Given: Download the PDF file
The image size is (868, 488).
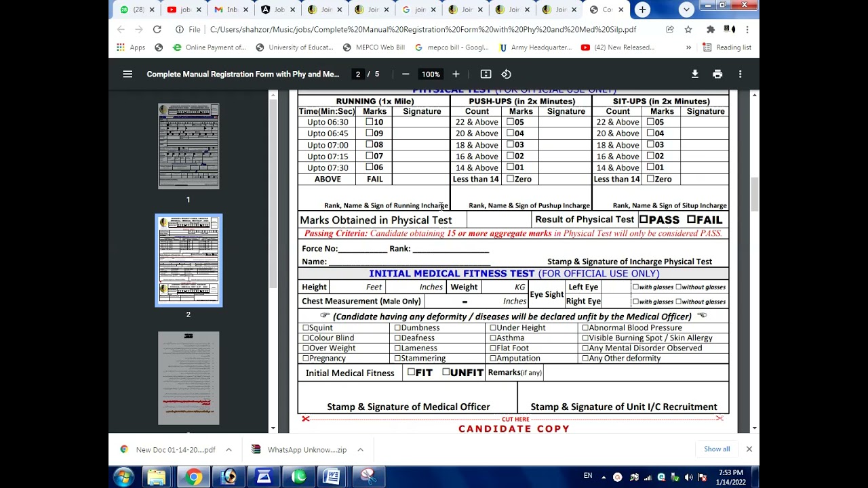Looking at the screenshot, I should pos(695,74).
